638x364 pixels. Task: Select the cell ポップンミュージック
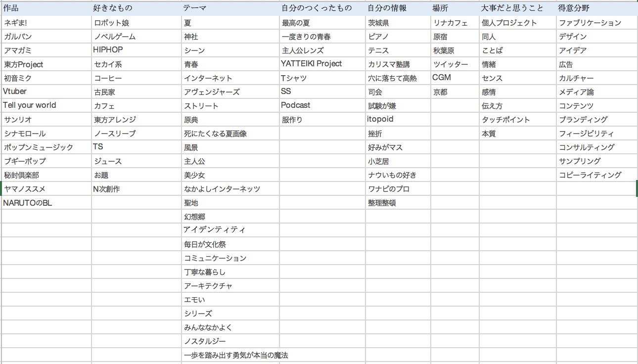[46, 147]
